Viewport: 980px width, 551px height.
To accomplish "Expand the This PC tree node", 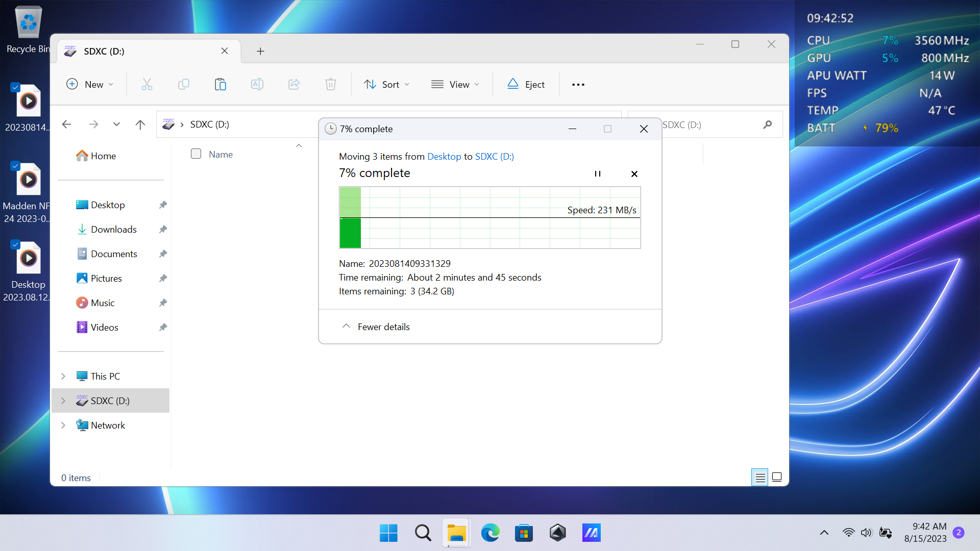I will [63, 377].
